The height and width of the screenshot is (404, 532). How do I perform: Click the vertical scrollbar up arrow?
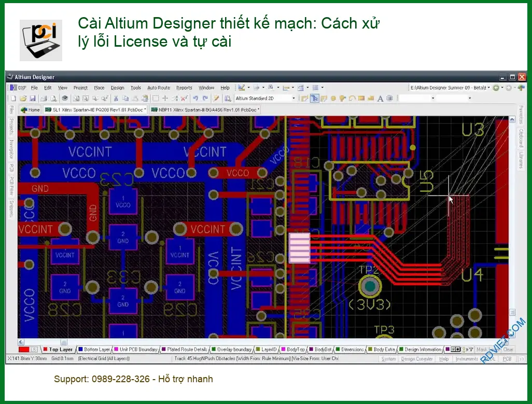click(x=512, y=120)
